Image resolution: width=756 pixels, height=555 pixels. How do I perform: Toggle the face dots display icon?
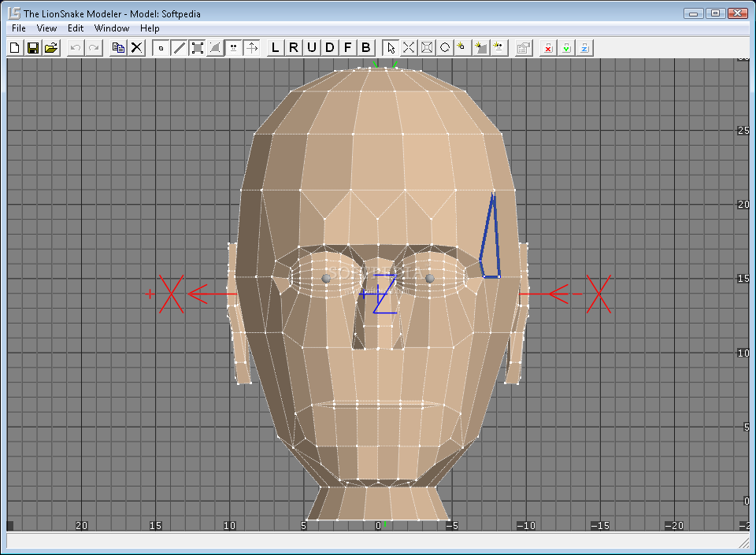click(233, 48)
